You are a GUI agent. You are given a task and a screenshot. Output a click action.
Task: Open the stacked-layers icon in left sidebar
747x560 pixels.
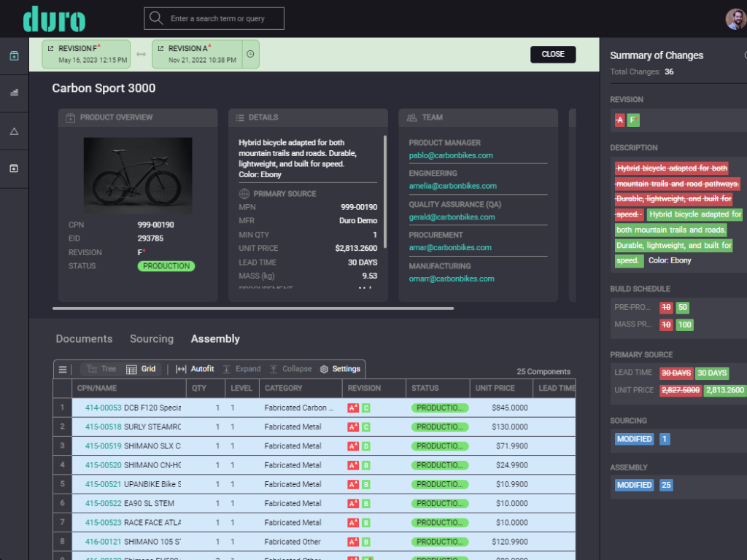tap(14, 93)
